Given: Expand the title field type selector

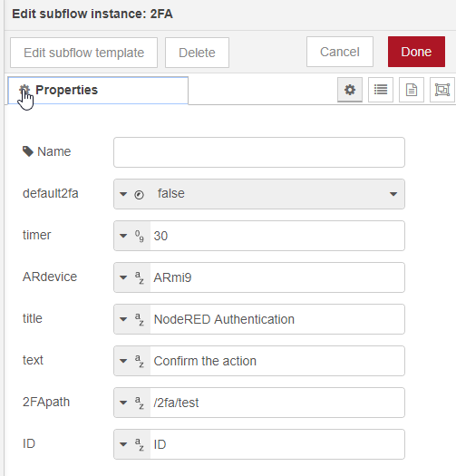Looking at the screenshot, I should (123, 319).
